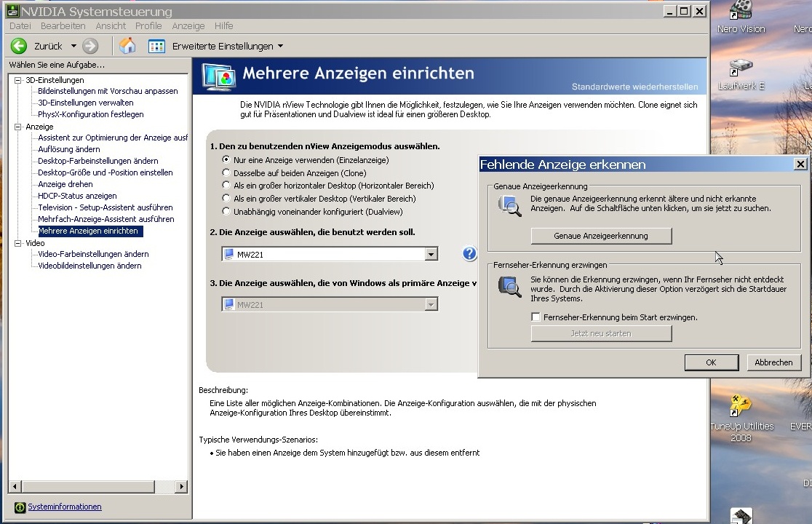
Task: Select Anzeige drehen
Action: point(65,184)
